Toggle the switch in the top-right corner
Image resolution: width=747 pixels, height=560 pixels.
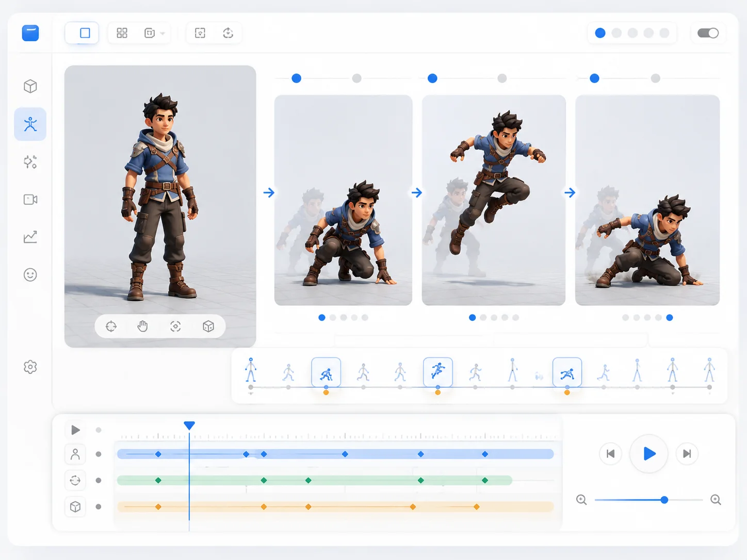[x=708, y=33]
